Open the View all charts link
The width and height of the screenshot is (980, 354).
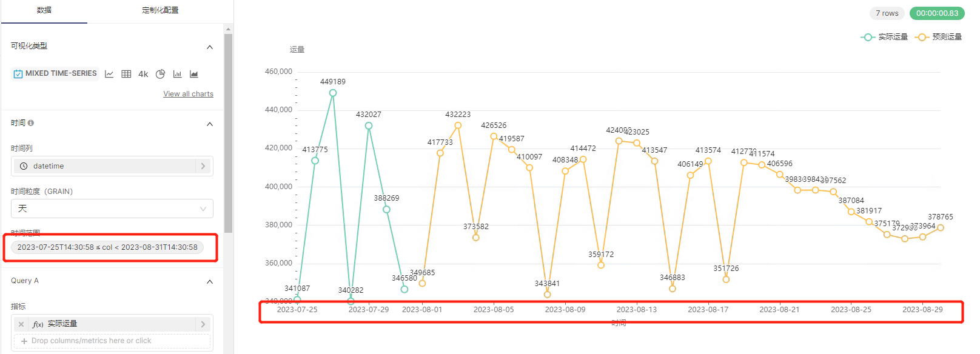tap(188, 93)
